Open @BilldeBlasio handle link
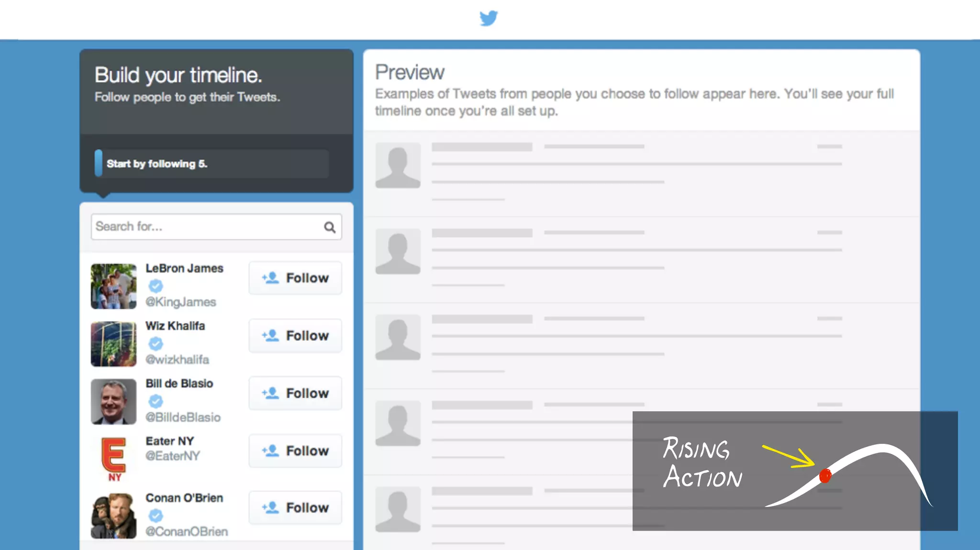Screen dimensions: 980x550 coord(183,418)
